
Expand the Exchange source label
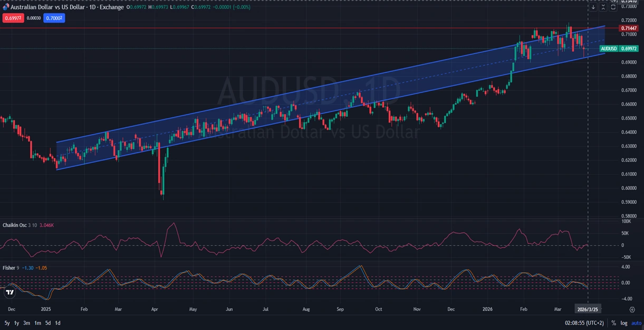(111, 7)
